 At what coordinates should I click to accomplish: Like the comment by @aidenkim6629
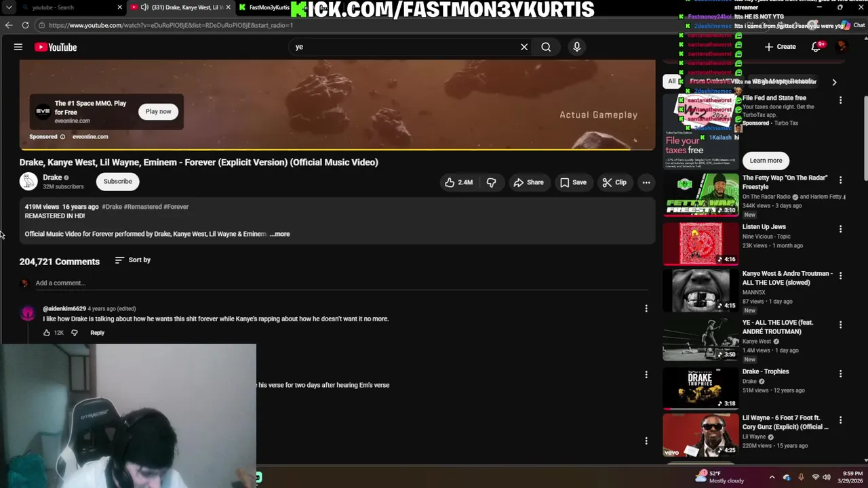coord(47,333)
